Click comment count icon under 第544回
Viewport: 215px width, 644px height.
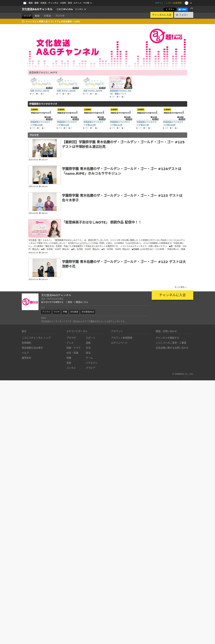pyautogui.click(x=64, y=128)
